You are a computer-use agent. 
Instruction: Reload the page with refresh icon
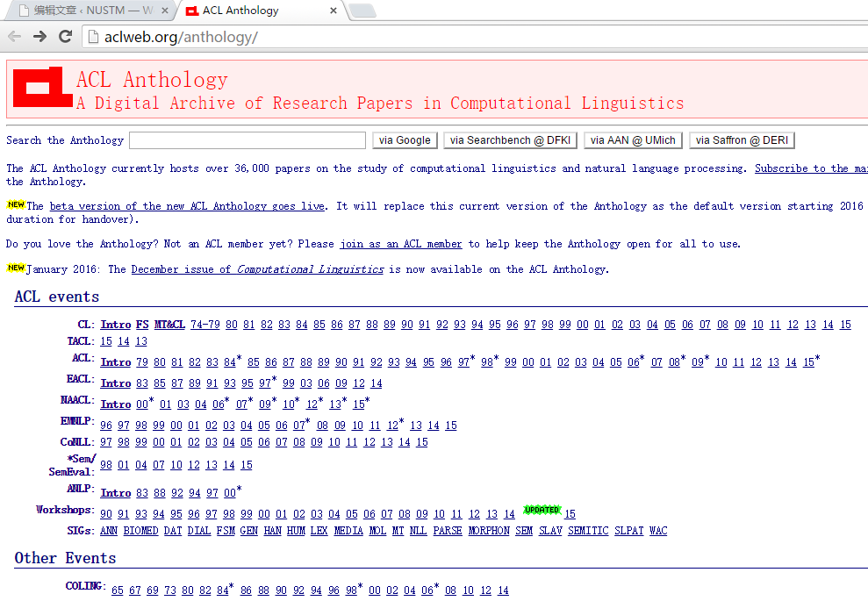point(65,37)
